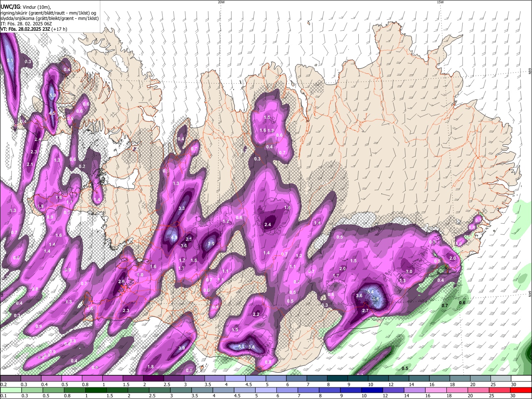Select the 'IT: Fös. 28. 02. 2025 06Z' line
The image size is (532, 399).
pos(26,24)
